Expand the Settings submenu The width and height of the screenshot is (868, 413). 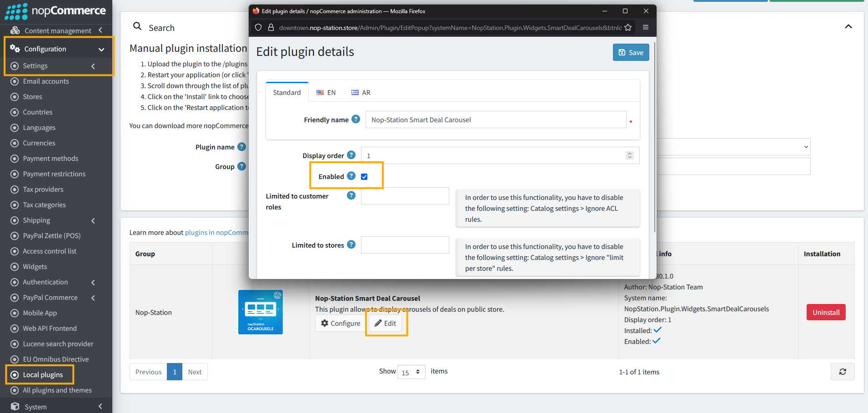point(93,66)
